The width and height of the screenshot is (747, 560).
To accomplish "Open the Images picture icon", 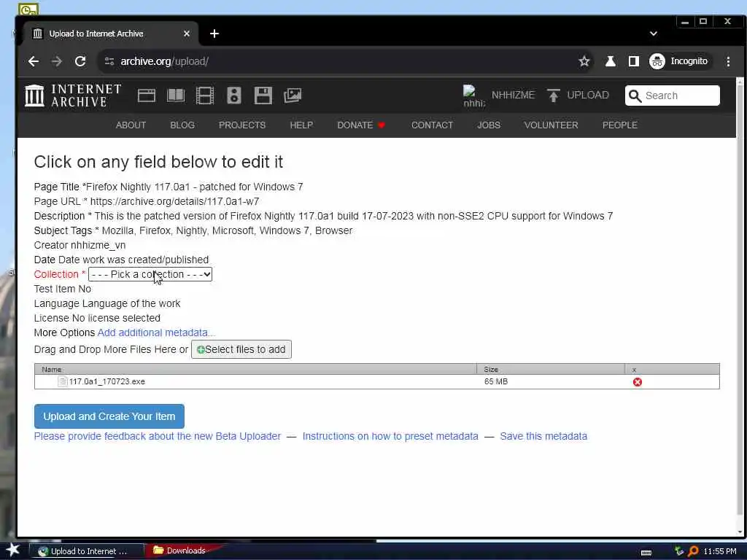I will (293, 96).
